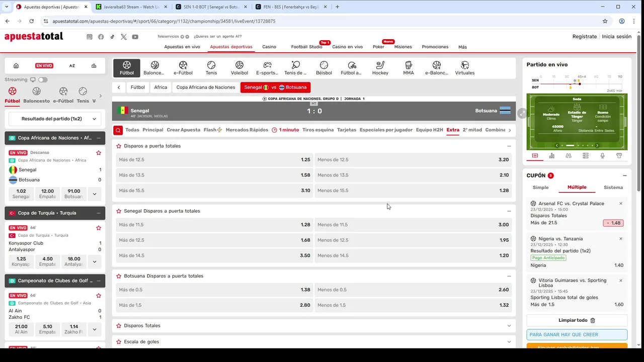Screen dimensions: 644x362
Task: Open Resultado del partido (1x2) dropdown
Action: click(x=55, y=119)
